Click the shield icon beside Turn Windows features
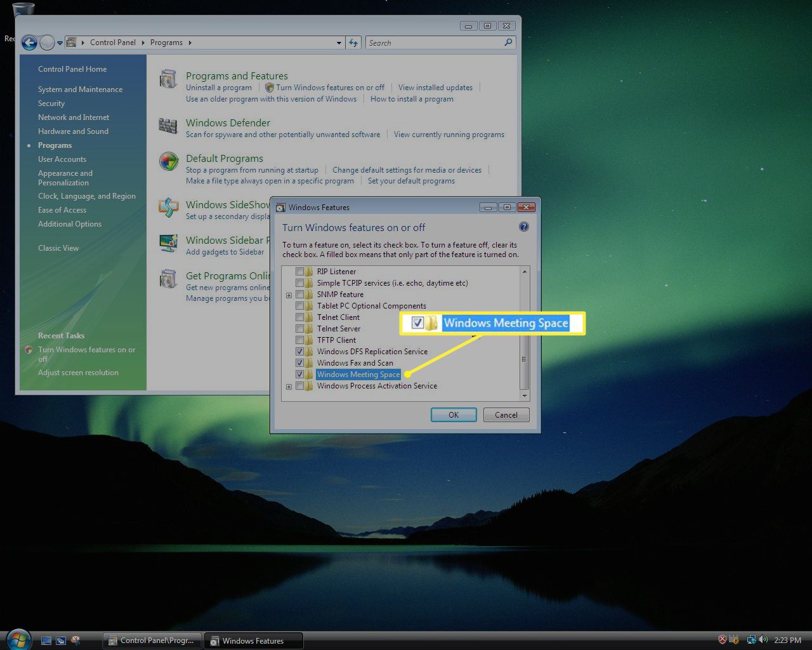This screenshot has width=812, height=650. (270, 88)
